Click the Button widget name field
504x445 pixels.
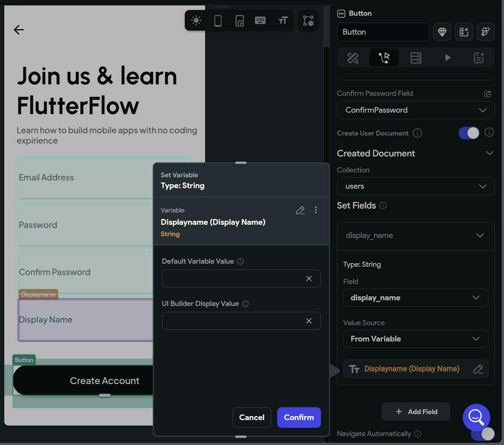click(383, 32)
